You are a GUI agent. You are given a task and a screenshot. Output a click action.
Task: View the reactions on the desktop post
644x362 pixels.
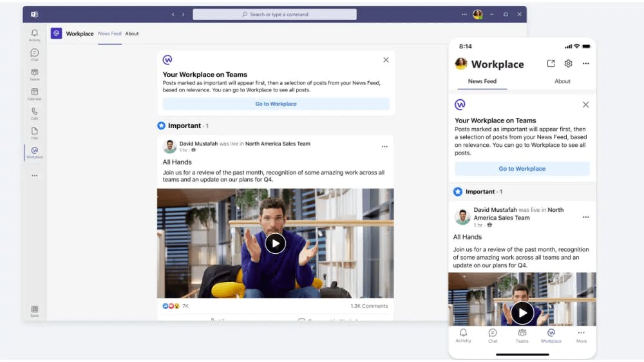(x=175, y=306)
